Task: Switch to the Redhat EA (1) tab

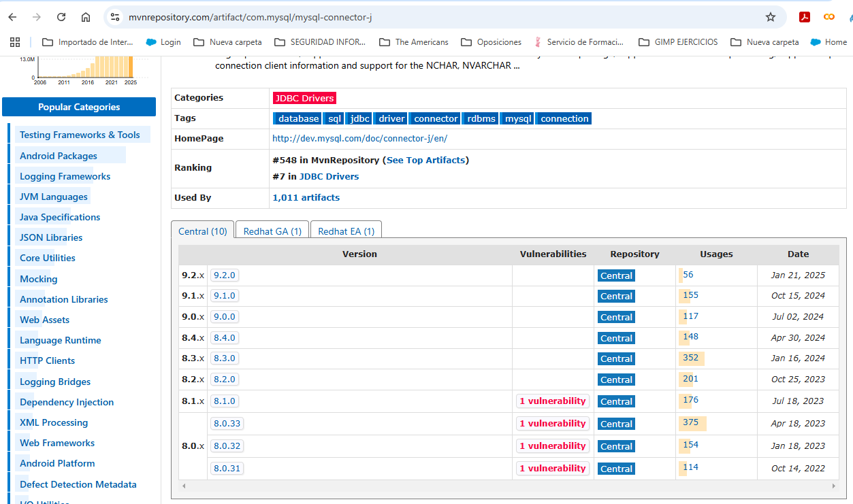Action: click(x=346, y=231)
